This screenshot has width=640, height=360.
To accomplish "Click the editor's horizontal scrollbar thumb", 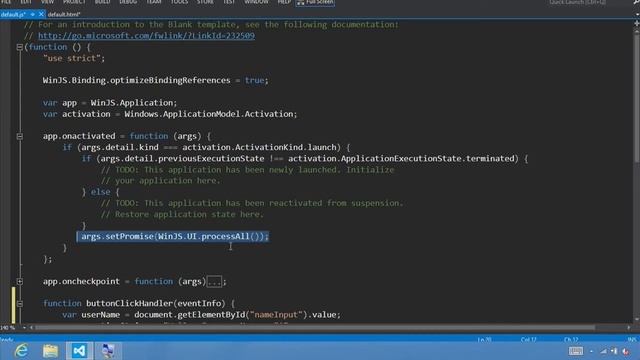I will click(x=315, y=328).
